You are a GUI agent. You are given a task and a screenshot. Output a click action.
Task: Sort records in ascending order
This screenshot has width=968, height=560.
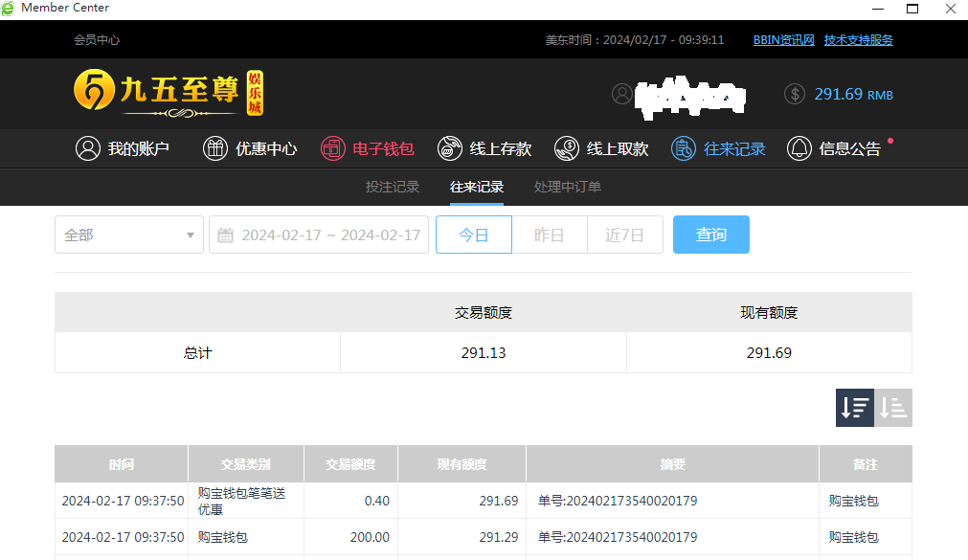click(893, 408)
